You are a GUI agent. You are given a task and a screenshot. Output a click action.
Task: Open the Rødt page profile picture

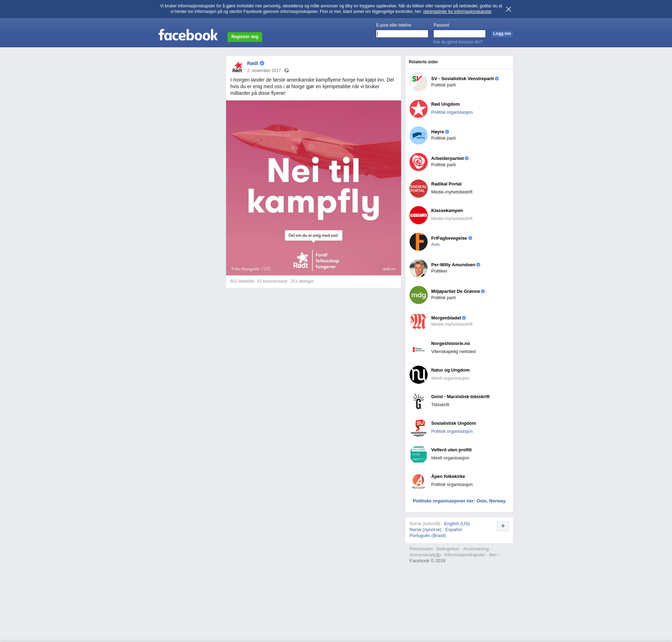tap(237, 67)
